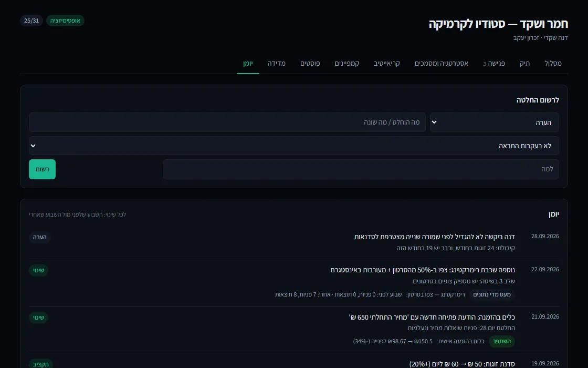Click the מה הוחלט / מה שונה field

[227, 122]
